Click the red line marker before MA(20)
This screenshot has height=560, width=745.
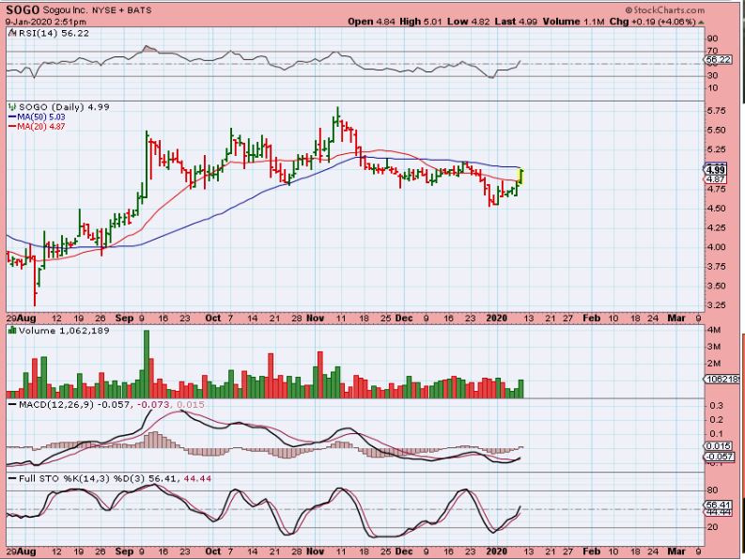click(x=12, y=127)
